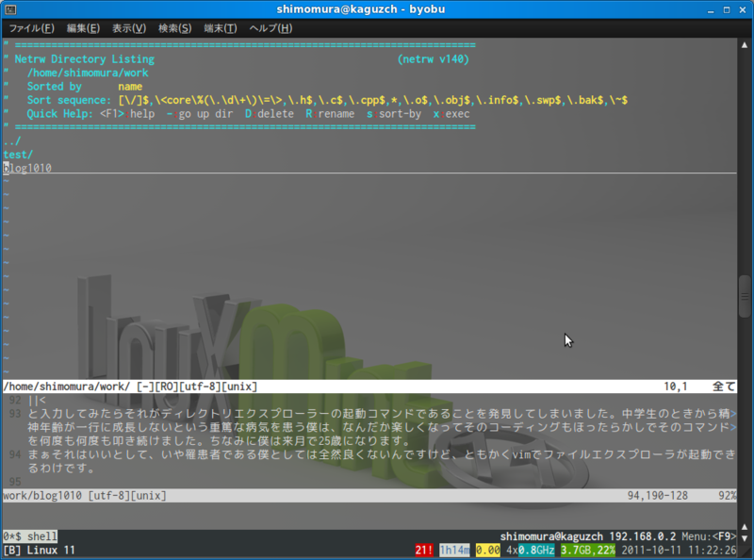Select the blog1010 file entry
The image size is (754, 560).
coord(27,168)
